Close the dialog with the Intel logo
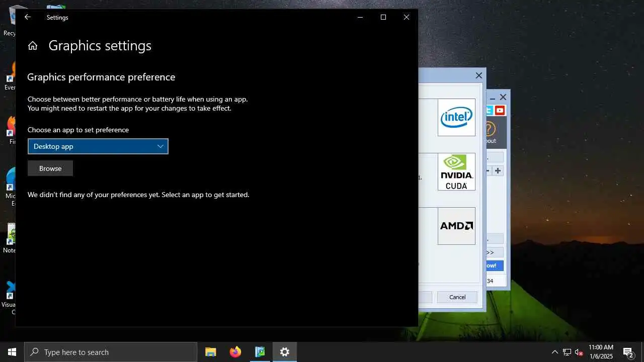The image size is (644, 362). [x=479, y=75]
